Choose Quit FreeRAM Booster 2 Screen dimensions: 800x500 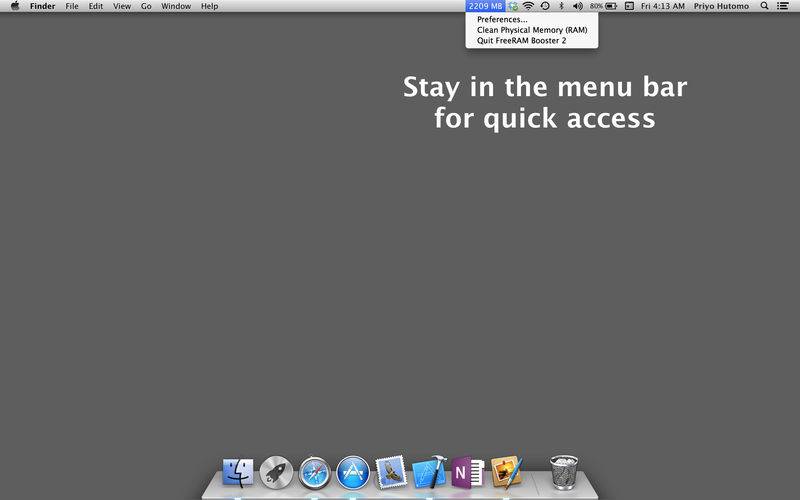pos(523,41)
